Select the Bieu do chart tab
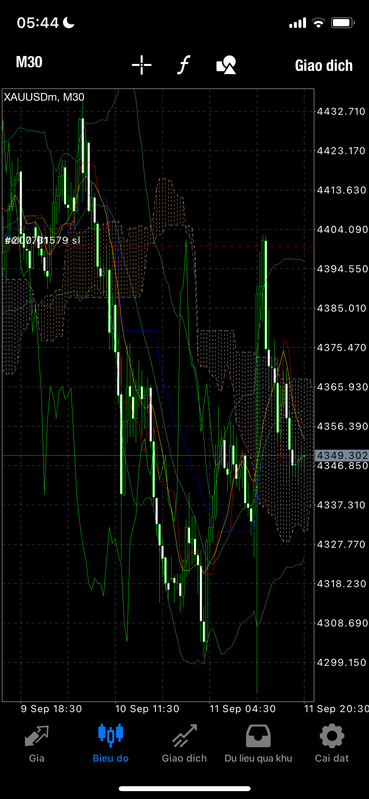The width and height of the screenshot is (369, 799). tap(111, 743)
